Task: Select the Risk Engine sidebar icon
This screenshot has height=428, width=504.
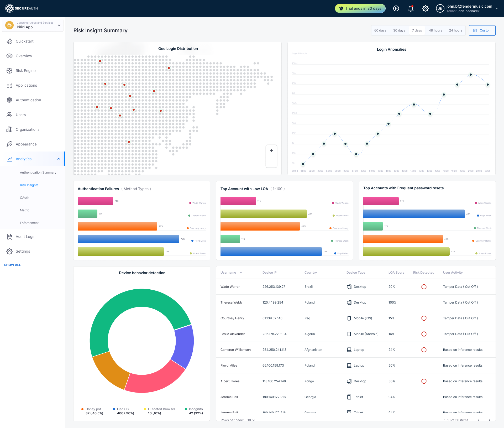Action: point(9,70)
